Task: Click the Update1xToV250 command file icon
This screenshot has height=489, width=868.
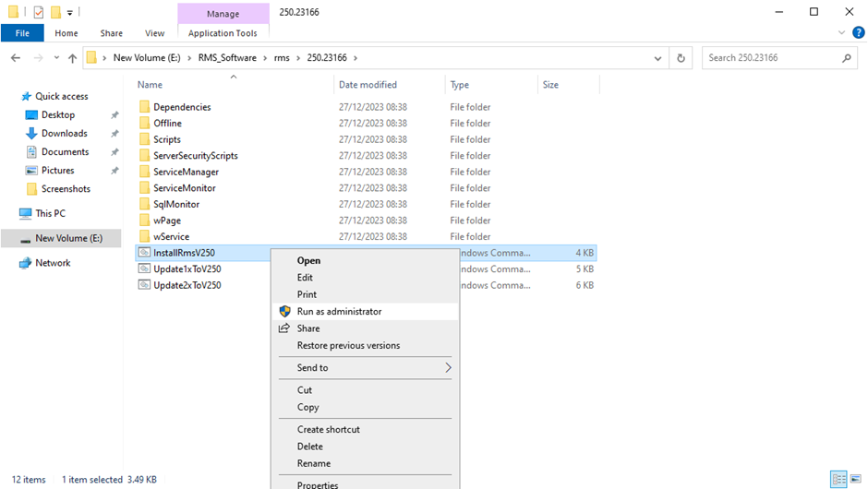Action: [144, 268]
